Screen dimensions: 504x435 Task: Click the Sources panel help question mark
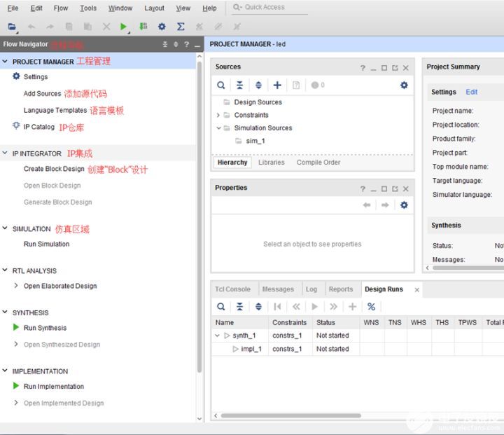[363, 68]
